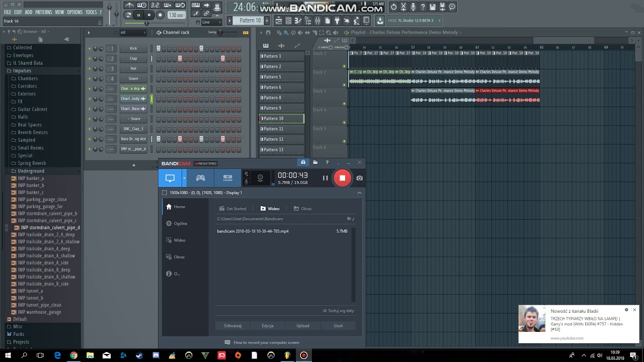This screenshot has height=362, width=644.
Task: Switch to Bandicam Obraz tab
Action: pyautogui.click(x=303, y=209)
